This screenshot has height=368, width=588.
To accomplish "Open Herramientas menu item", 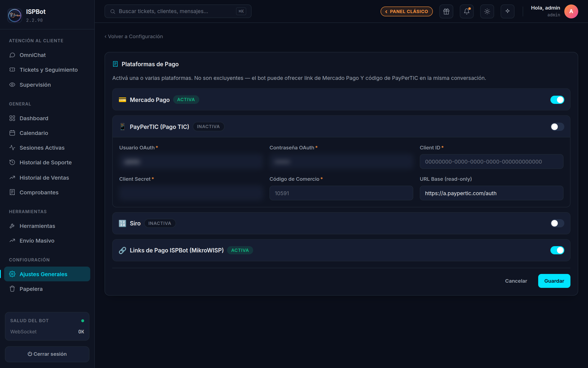I will [47, 226].
